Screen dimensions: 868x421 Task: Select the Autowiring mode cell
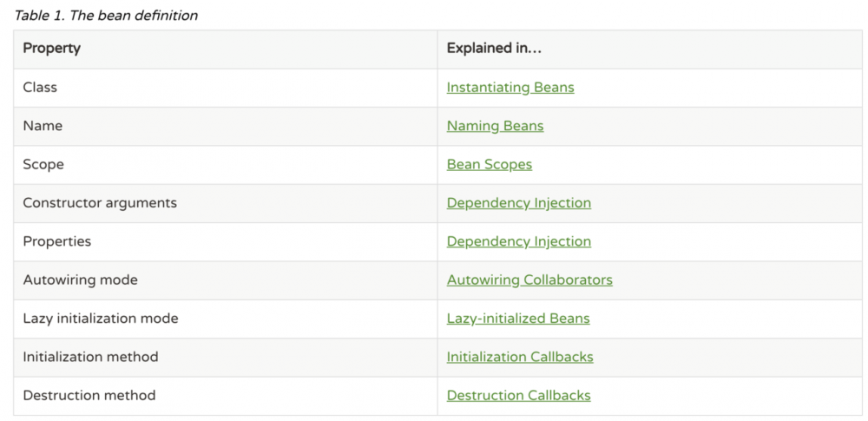80,280
